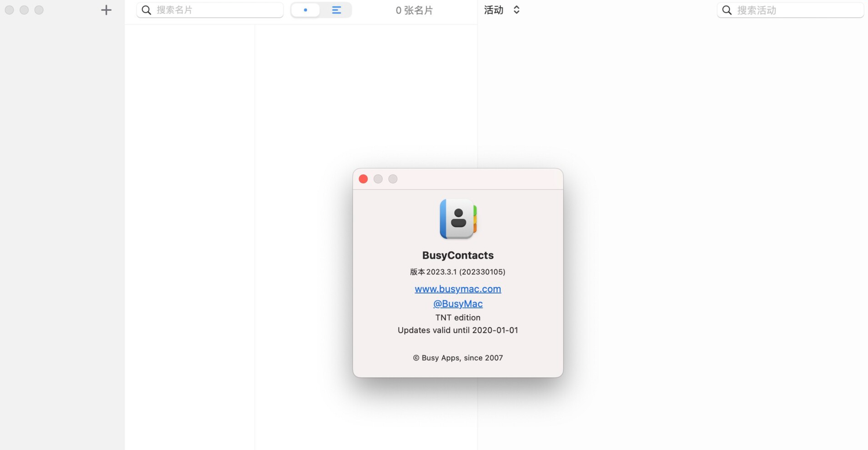Click the main window's zoom button
Screen dimensions: 868x450
tap(39, 10)
